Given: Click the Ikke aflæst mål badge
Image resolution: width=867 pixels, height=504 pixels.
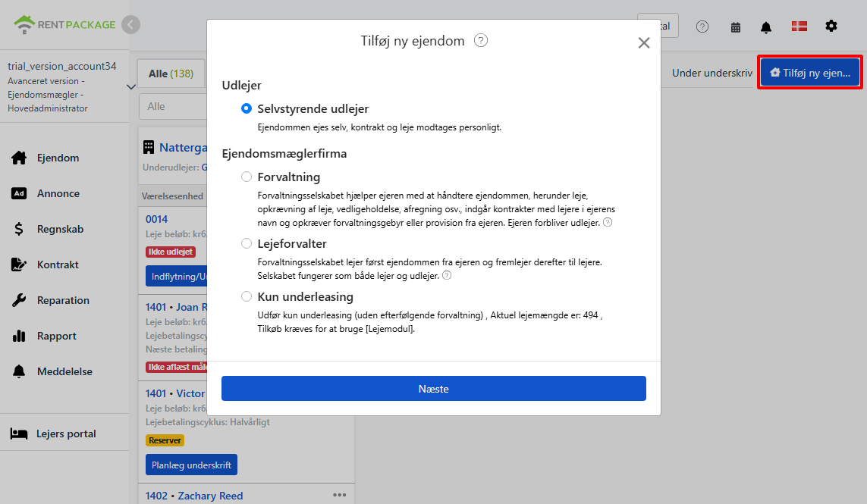Looking at the screenshot, I should click(177, 367).
